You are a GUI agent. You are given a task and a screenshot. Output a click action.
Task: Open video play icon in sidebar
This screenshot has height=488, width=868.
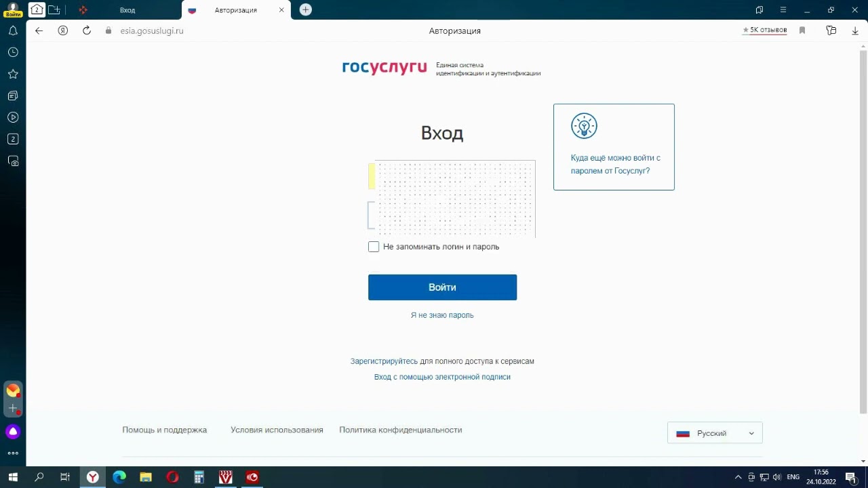click(x=13, y=117)
